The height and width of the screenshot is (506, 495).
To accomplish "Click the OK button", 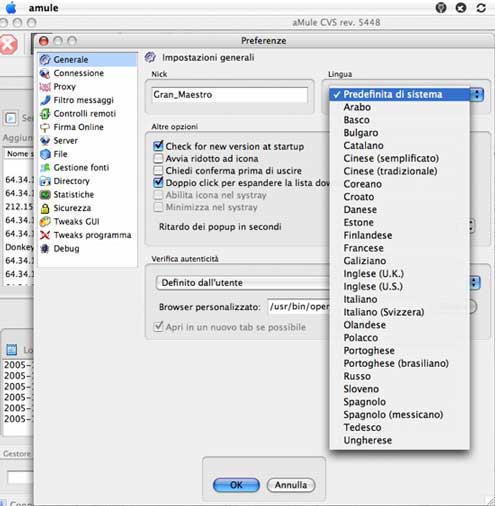I will pos(236,485).
